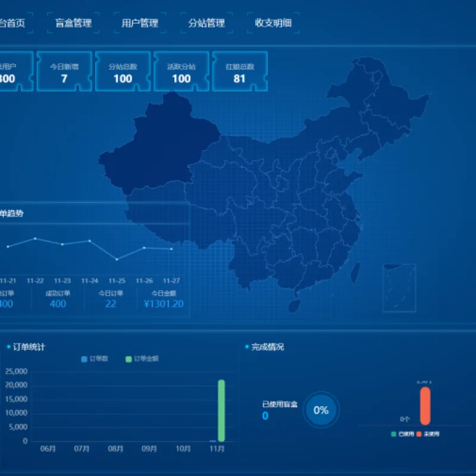This screenshot has height=476, width=476.
Task: Click the 25,000 y-axis label
Action: (x=17, y=371)
